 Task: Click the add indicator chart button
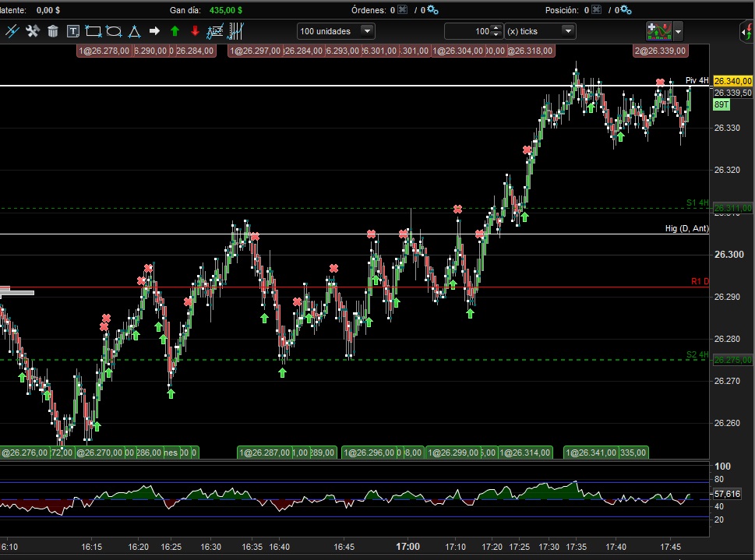point(658,31)
